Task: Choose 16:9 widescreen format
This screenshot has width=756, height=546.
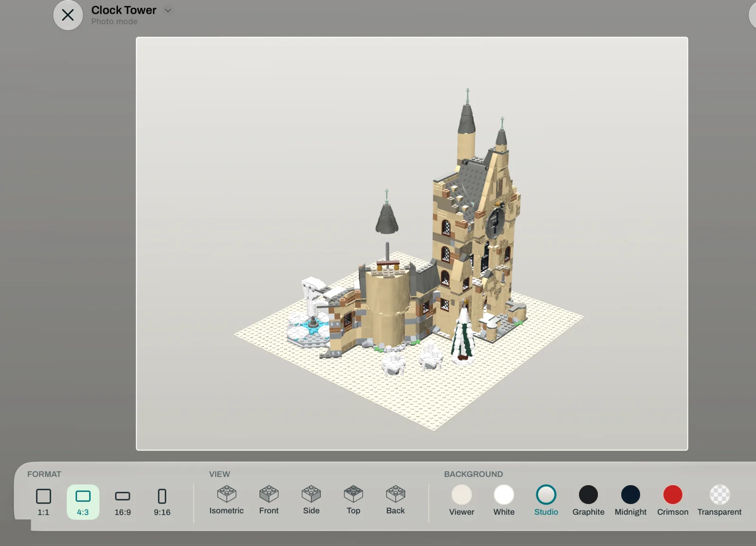Action: coord(122,502)
